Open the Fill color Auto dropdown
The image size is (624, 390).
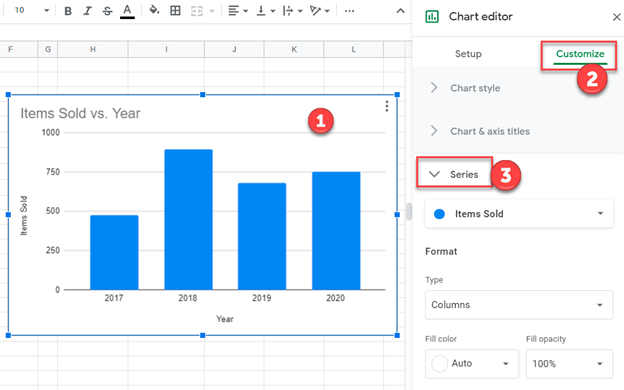click(x=472, y=364)
